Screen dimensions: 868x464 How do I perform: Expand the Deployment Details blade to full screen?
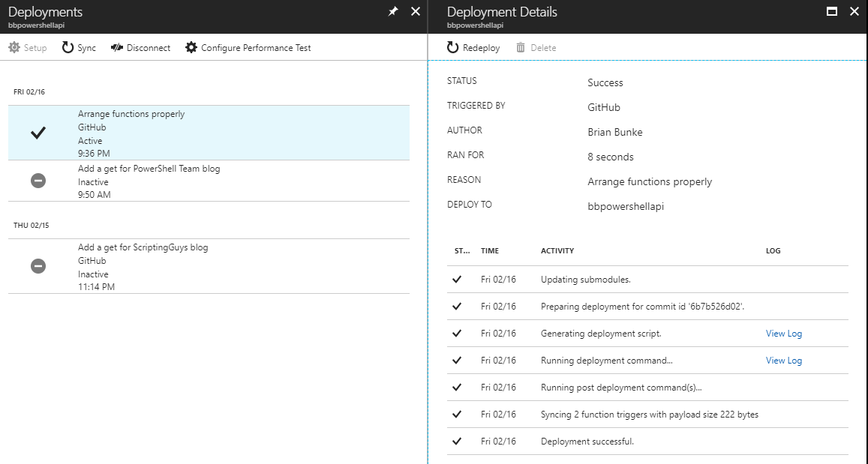[830, 11]
